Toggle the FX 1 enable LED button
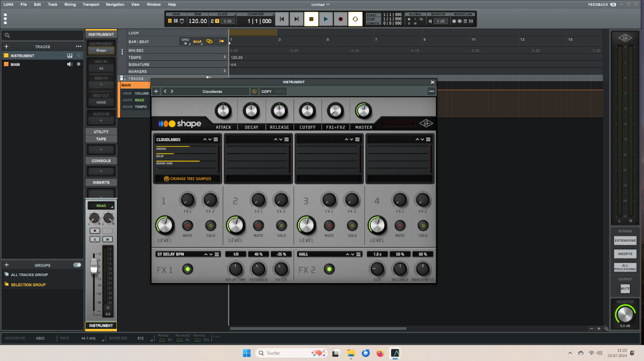This screenshot has height=361, width=644. pyautogui.click(x=188, y=269)
